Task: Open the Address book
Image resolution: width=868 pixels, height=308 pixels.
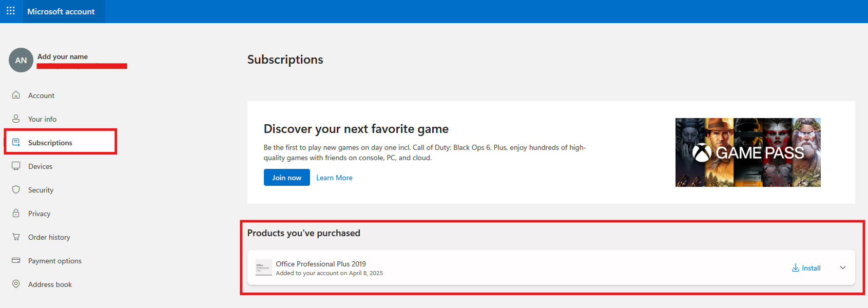Action: 50,284
